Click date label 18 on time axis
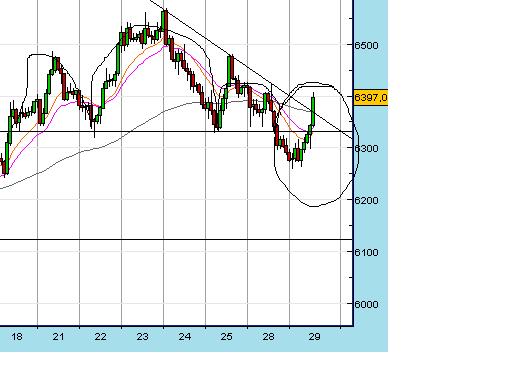Image resolution: width=512 pixels, height=384 pixels. (17, 337)
